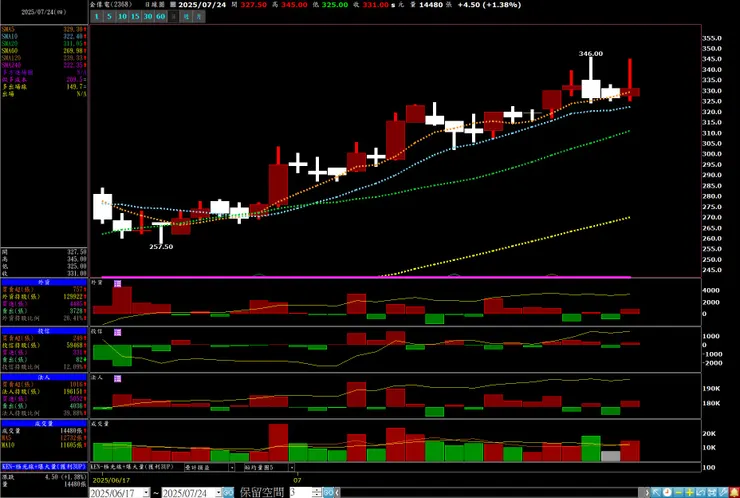Click the SMA60 legend row

(x=44, y=51)
